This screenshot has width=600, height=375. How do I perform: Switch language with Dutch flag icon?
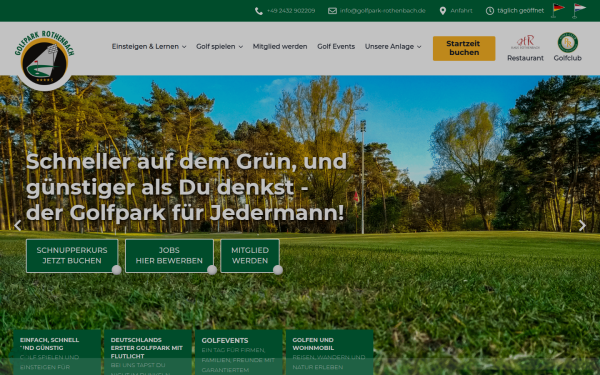tap(579, 10)
